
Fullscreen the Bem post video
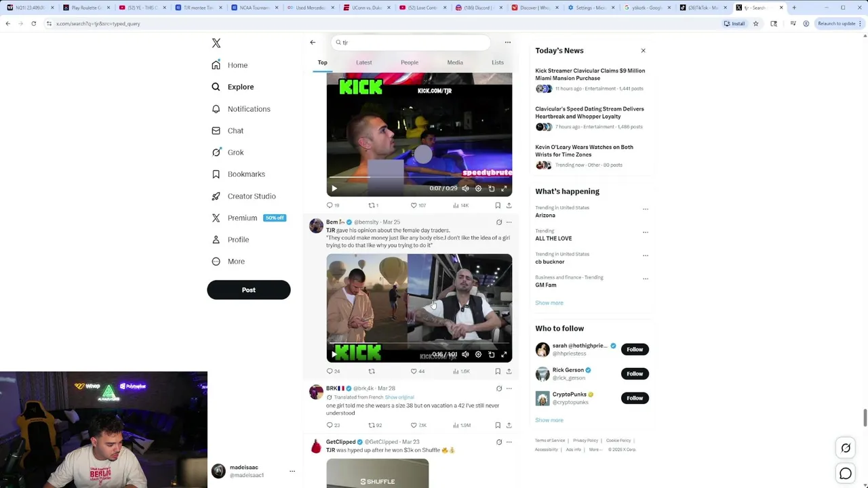tap(504, 354)
